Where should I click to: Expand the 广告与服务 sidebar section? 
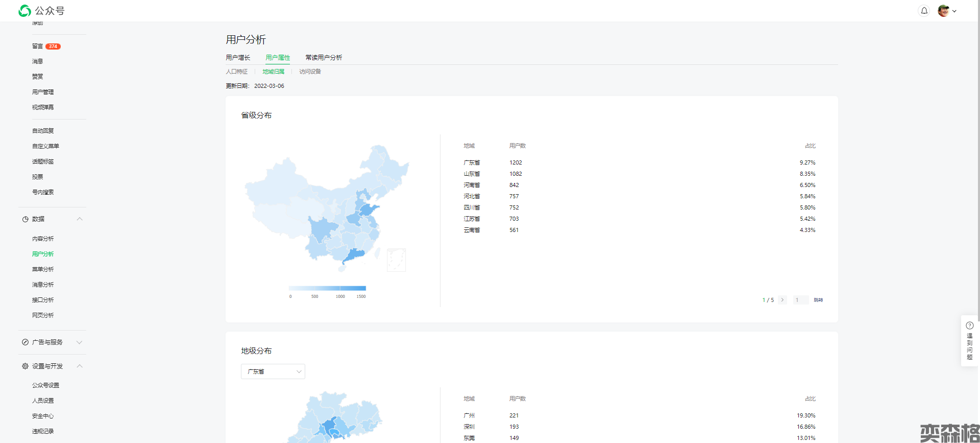click(80, 342)
